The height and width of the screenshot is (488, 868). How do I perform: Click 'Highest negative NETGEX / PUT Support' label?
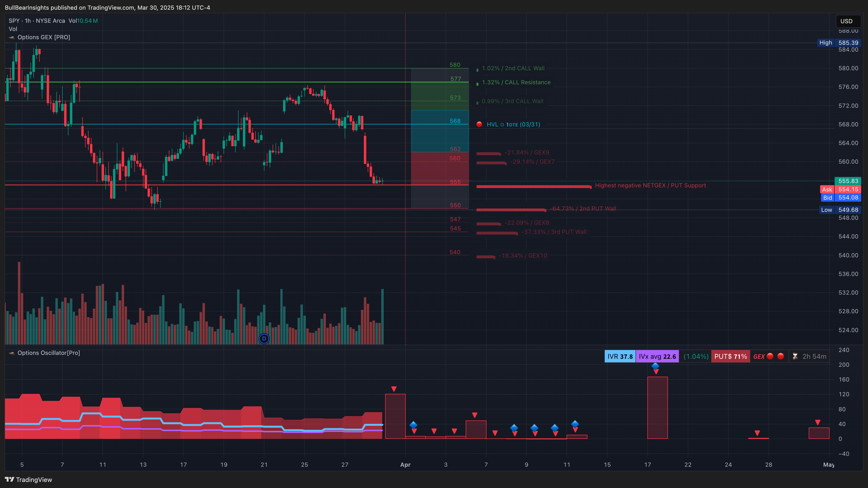click(x=650, y=185)
